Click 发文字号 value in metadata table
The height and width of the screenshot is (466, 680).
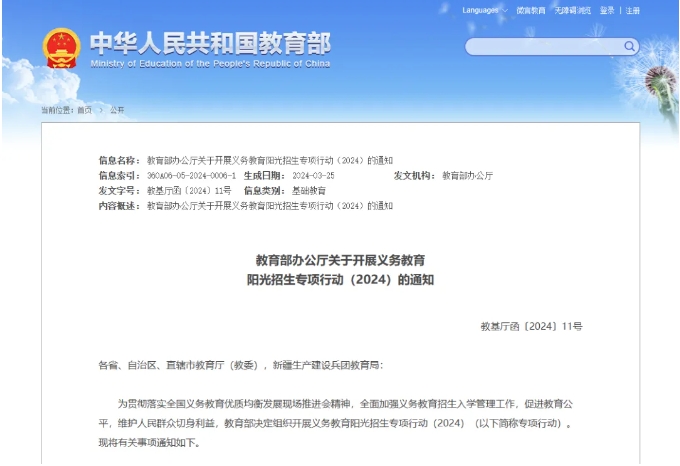pos(189,191)
